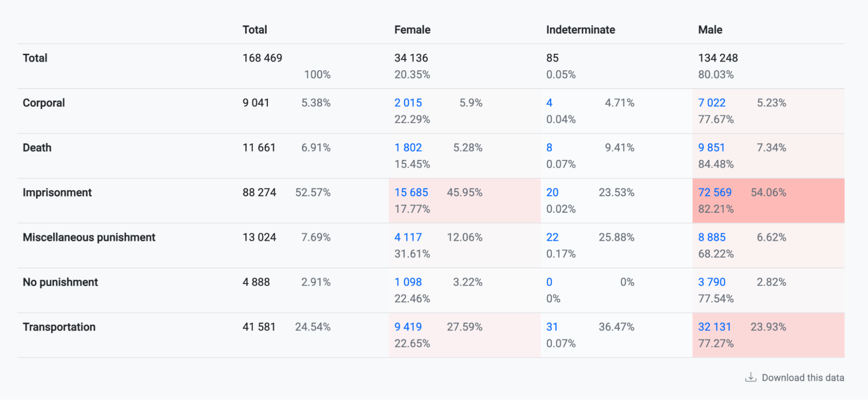
Task: Click Male Transportation count 32 131
Action: point(714,327)
